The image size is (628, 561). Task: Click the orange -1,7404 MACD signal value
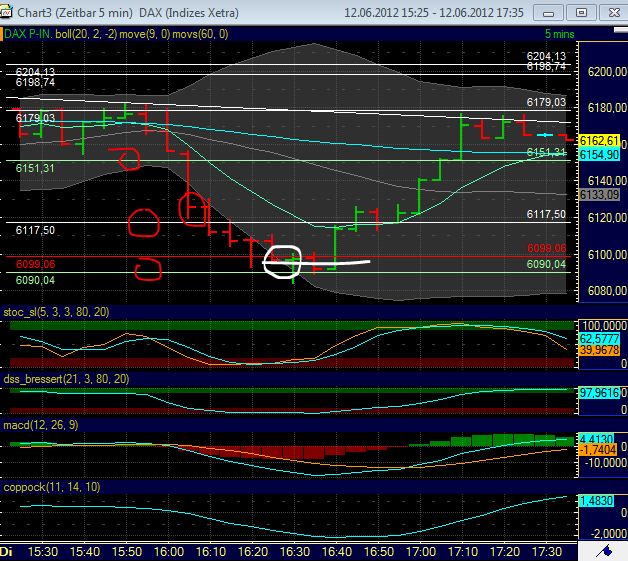pyautogui.click(x=598, y=450)
